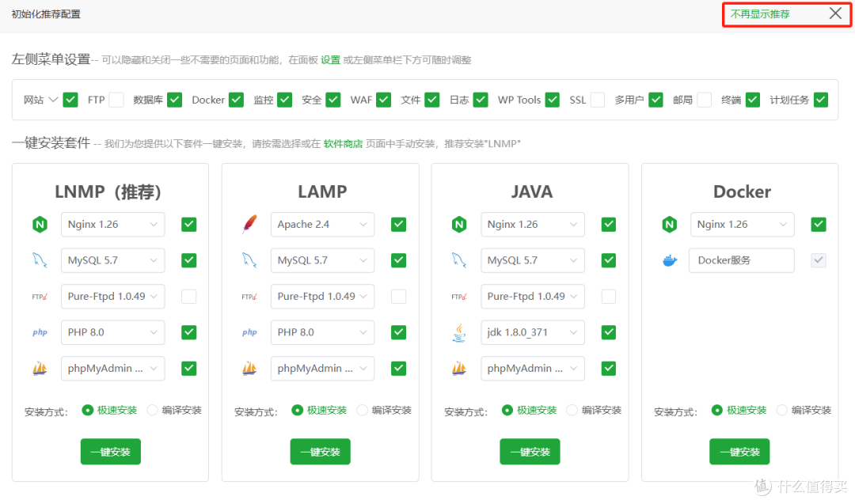Image resolution: width=855 pixels, height=504 pixels.
Task: Click the MySQL dolphin icon in LAMP card
Action: click(249, 260)
